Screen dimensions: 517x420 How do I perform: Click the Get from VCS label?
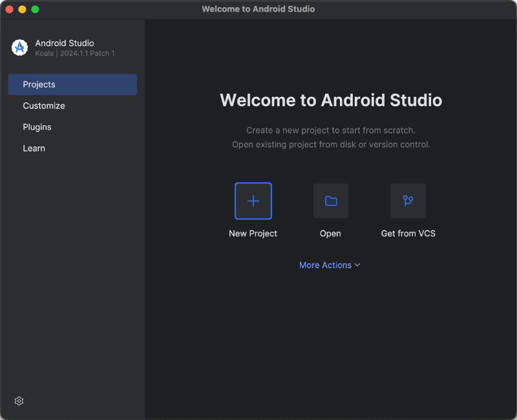(408, 233)
